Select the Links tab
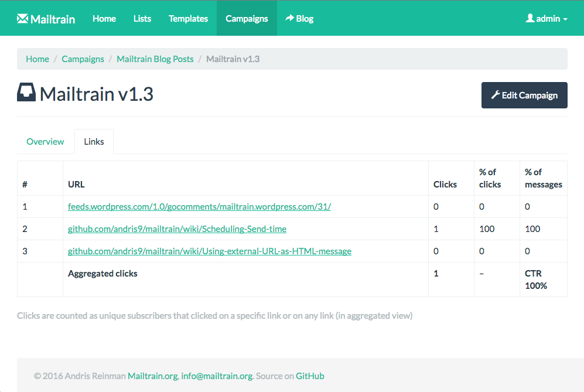Image resolution: width=584 pixels, height=392 pixels. 94,142
